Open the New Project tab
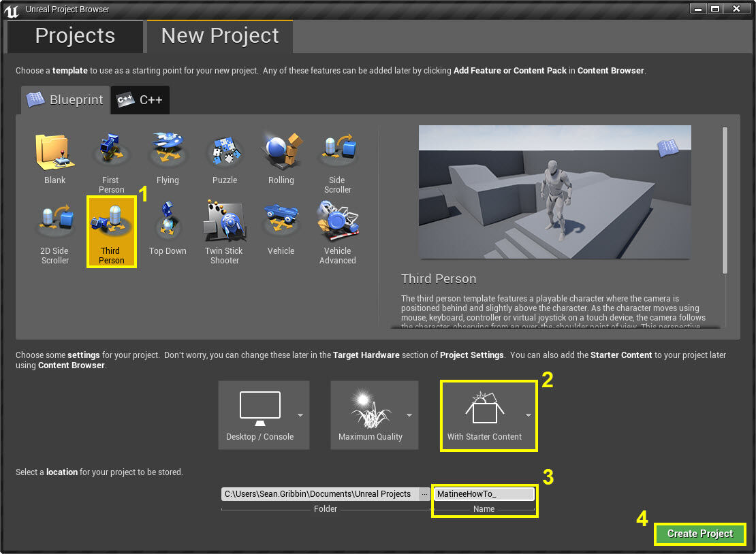756x554 pixels. coord(220,36)
